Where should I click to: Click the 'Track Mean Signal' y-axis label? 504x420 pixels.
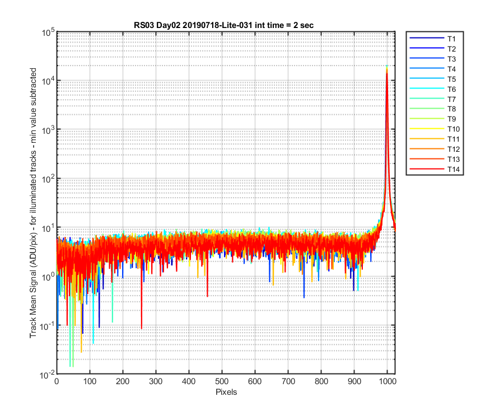[x=33, y=203]
